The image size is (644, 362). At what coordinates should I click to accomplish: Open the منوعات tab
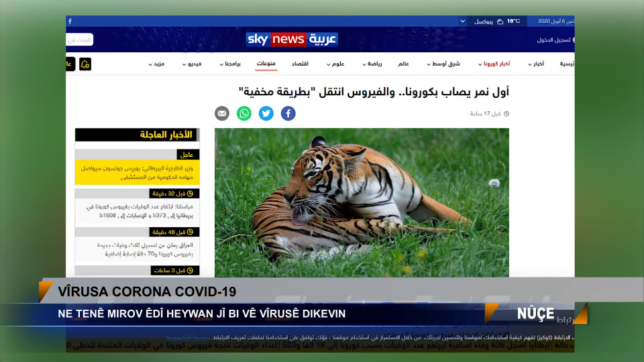[266, 64]
